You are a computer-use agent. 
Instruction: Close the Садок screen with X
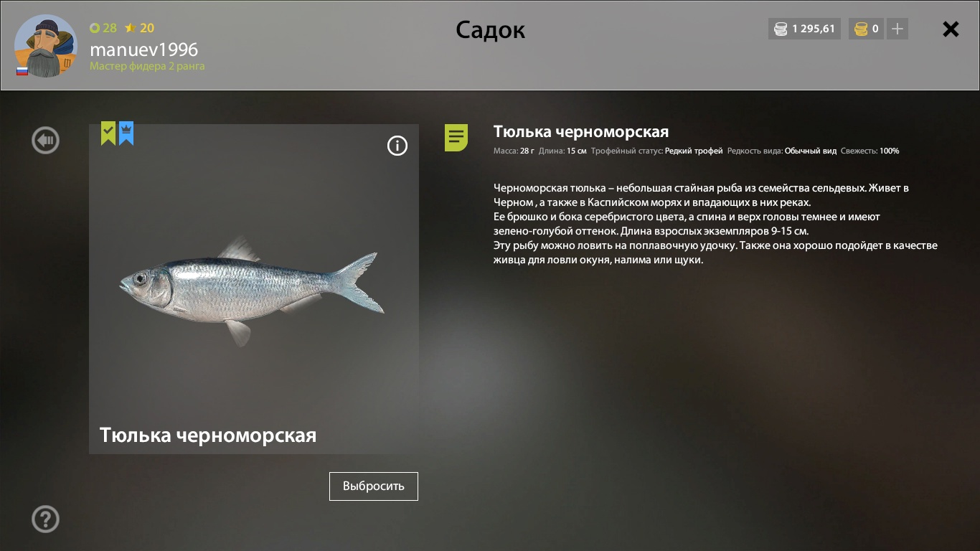pyautogui.click(x=951, y=29)
